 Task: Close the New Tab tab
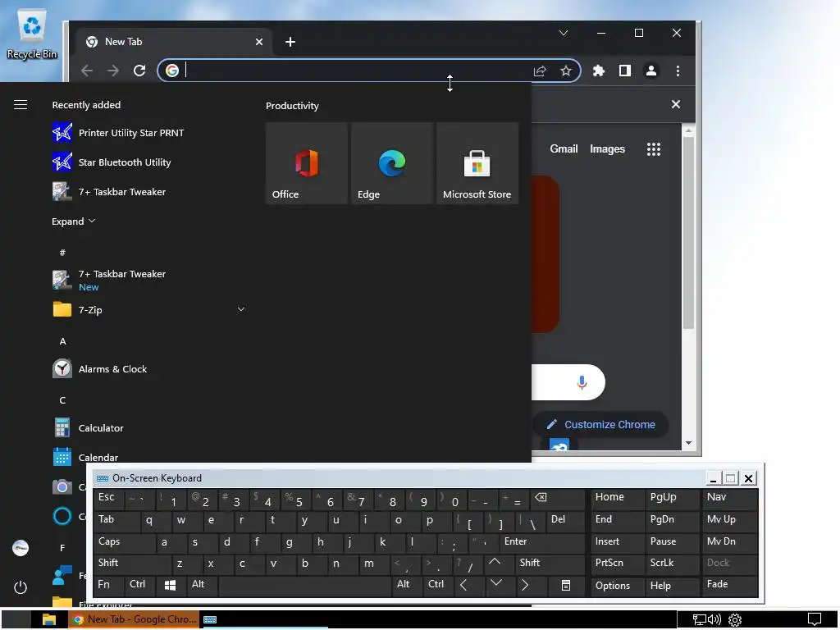pos(259,42)
